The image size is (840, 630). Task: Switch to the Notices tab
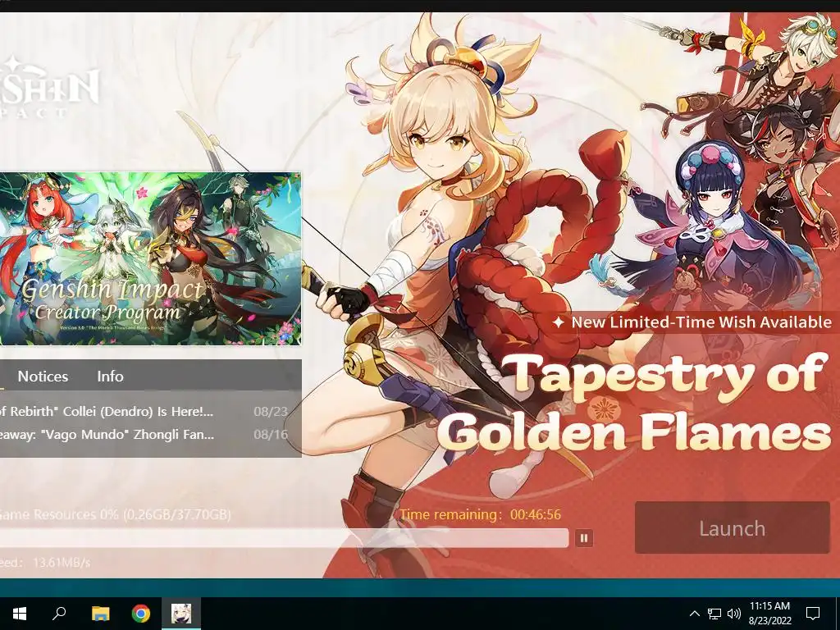pyautogui.click(x=43, y=376)
